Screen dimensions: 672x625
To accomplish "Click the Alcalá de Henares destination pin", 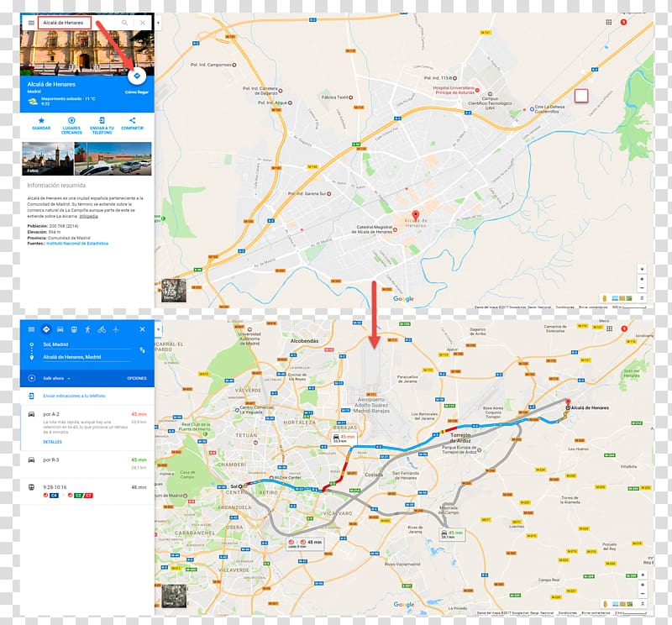I will 568,403.
